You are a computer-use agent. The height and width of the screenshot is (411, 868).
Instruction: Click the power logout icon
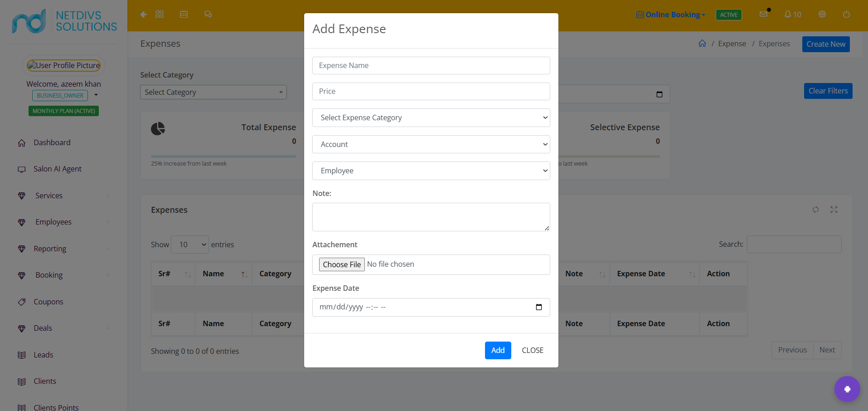(x=846, y=15)
